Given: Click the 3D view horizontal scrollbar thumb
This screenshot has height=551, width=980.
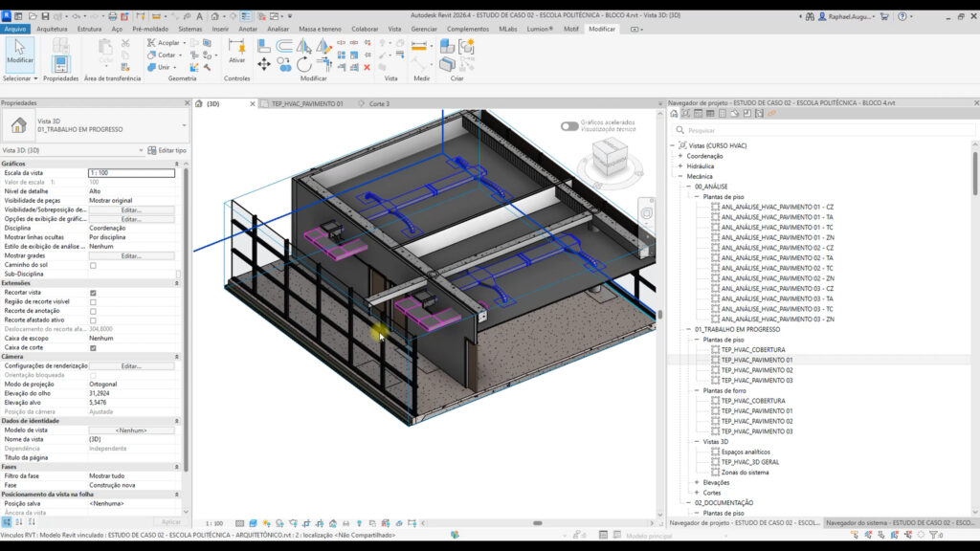Looking at the screenshot, I should pos(538,523).
